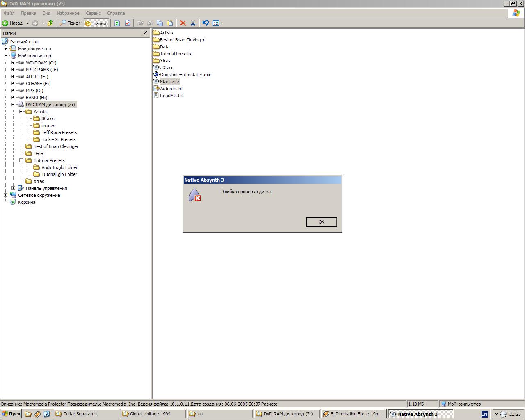Open the Назад history dropdown arrow

point(27,23)
